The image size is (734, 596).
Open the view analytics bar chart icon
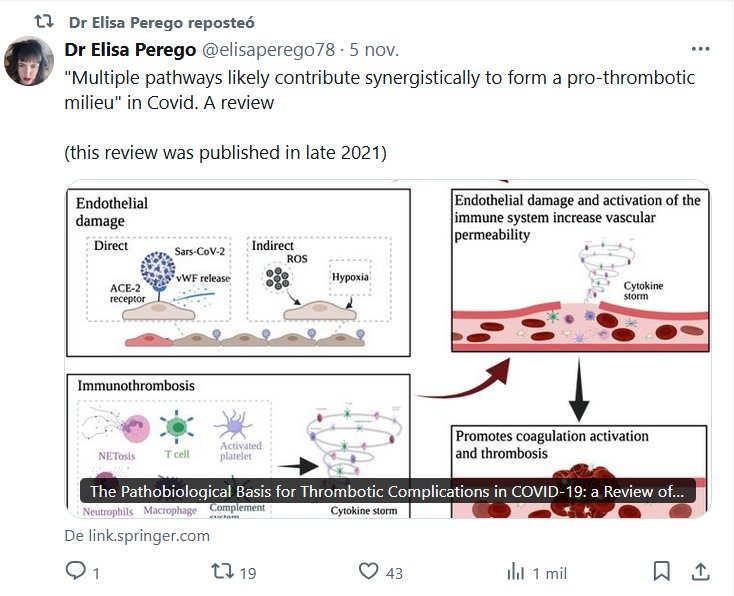516,572
